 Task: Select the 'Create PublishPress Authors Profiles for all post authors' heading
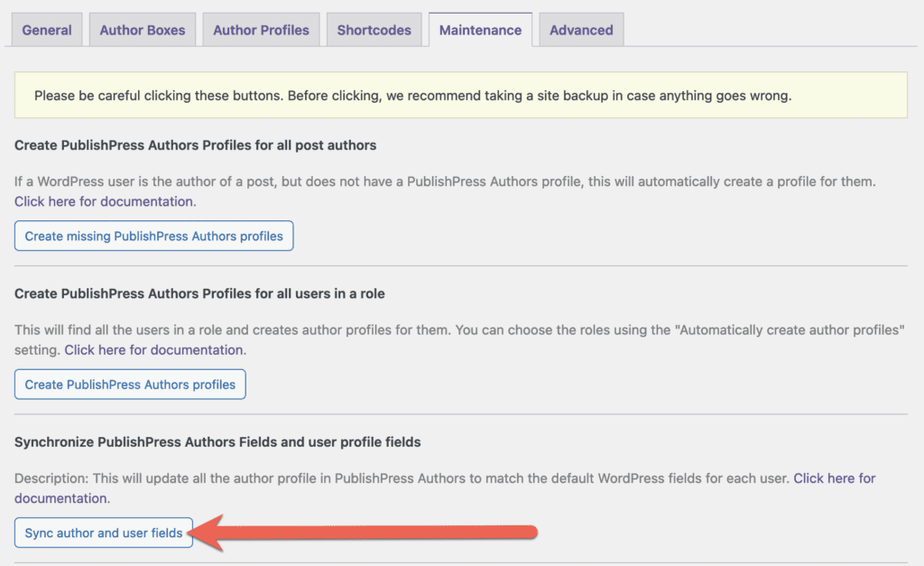point(196,144)
